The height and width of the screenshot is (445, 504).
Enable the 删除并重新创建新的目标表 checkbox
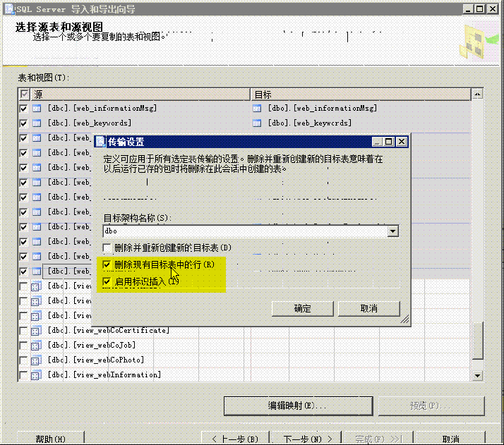[x=107, y=248]
